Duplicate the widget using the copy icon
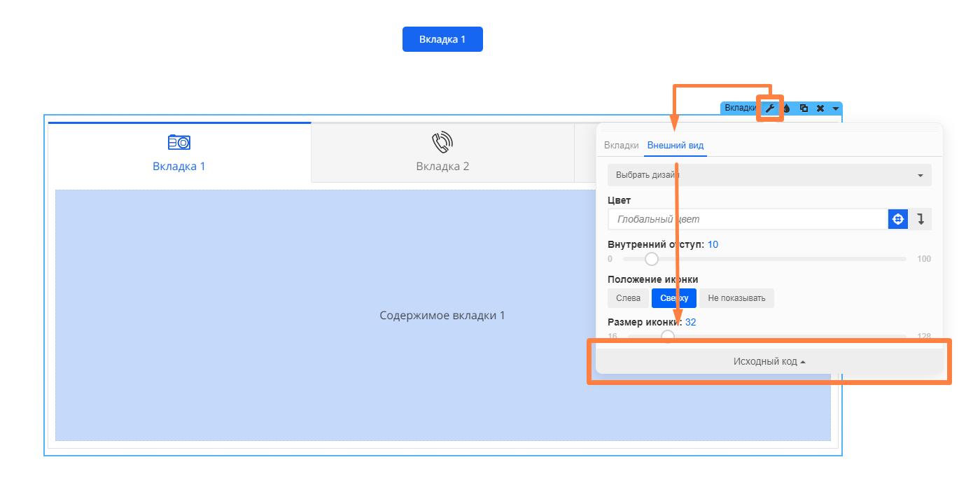The width and height of the screenshot is (980, 490). [804, 108]
